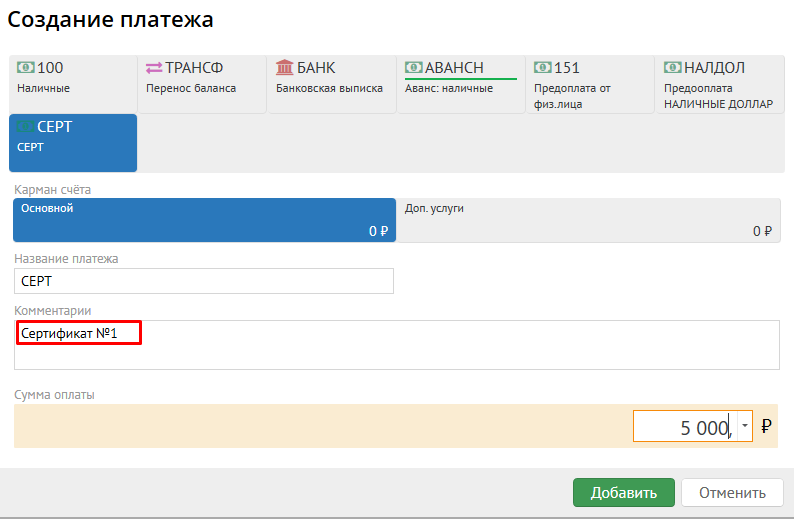The image size is (794, 519).
Task: Click the Сумма оплаты label
Action: (54, 395)
